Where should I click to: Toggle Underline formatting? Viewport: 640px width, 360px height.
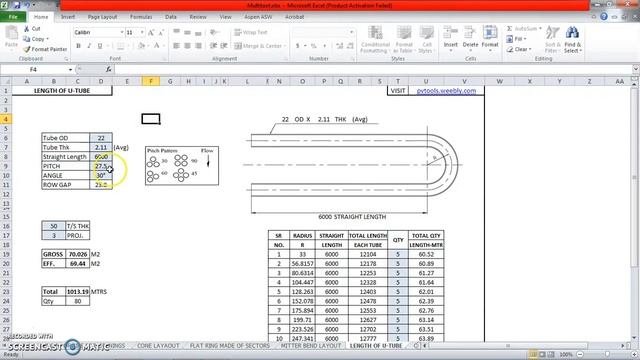tap(100, 46)
